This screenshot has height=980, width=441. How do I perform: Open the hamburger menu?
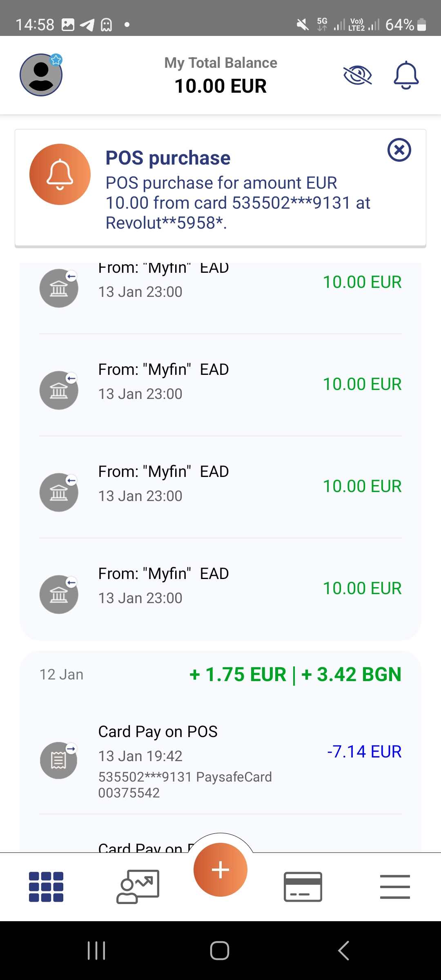[395, 886]
